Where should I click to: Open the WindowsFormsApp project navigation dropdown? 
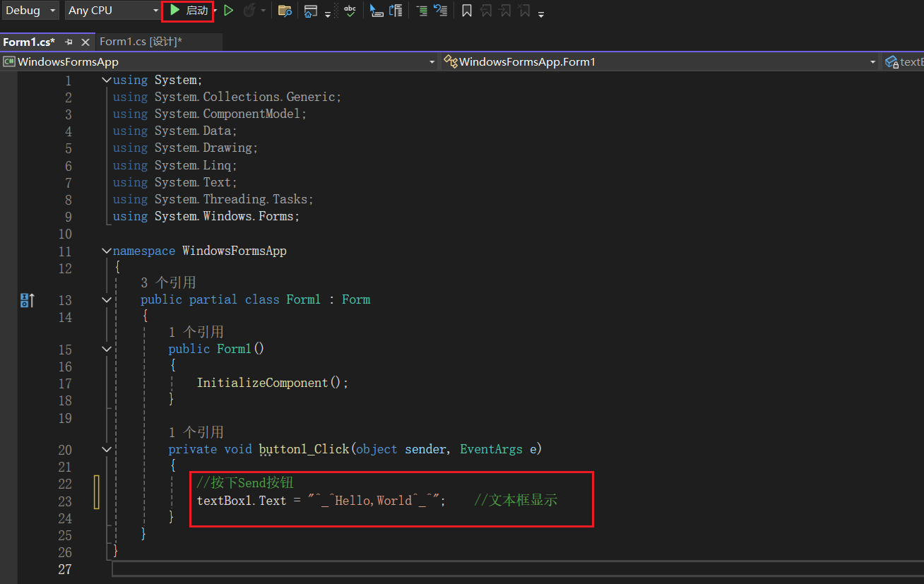(x=220, y=62)
